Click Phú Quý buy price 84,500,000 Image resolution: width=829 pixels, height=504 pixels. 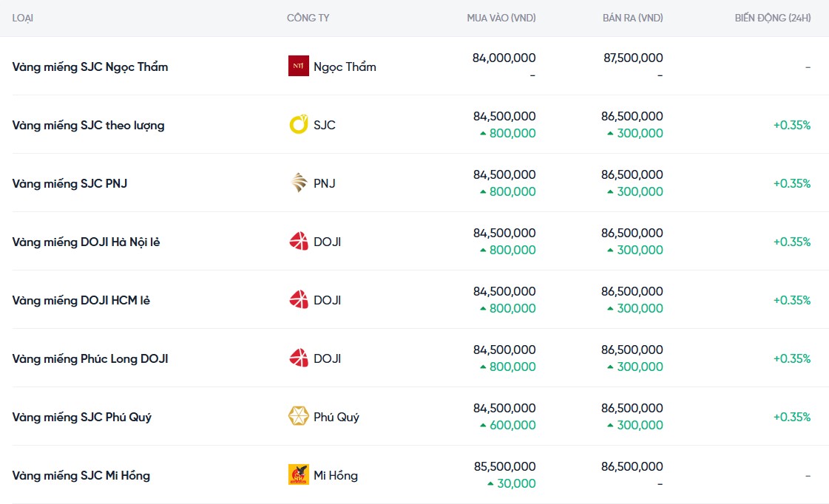504,408
